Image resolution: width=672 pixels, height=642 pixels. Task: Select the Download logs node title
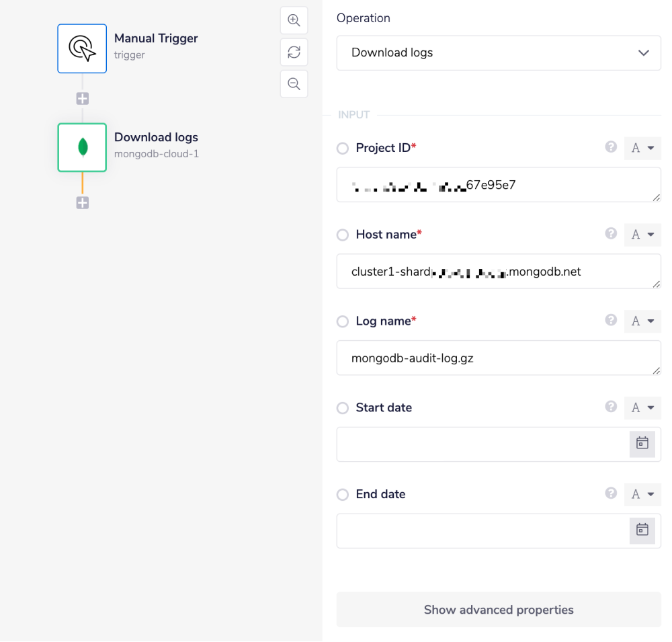tap(156, 136)
